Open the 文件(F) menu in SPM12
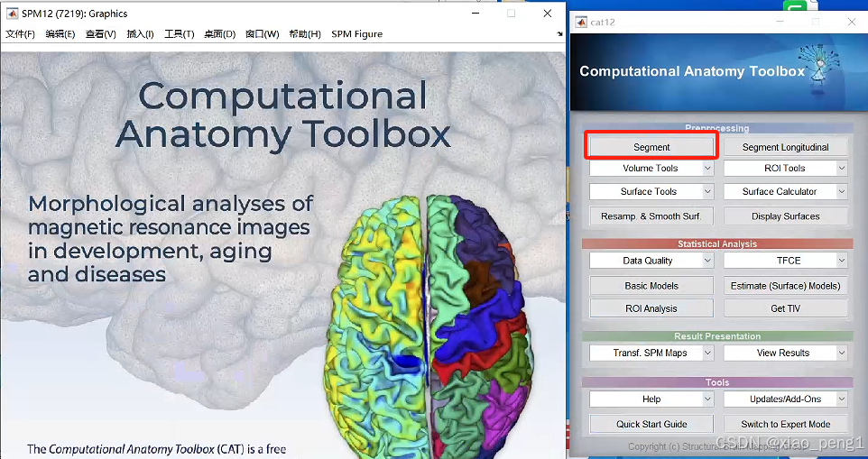868x459 pixels. point(21,33)
